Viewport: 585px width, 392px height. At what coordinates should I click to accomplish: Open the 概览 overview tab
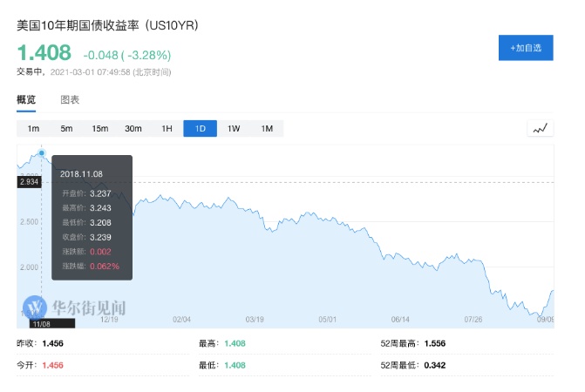pos(26,100)
